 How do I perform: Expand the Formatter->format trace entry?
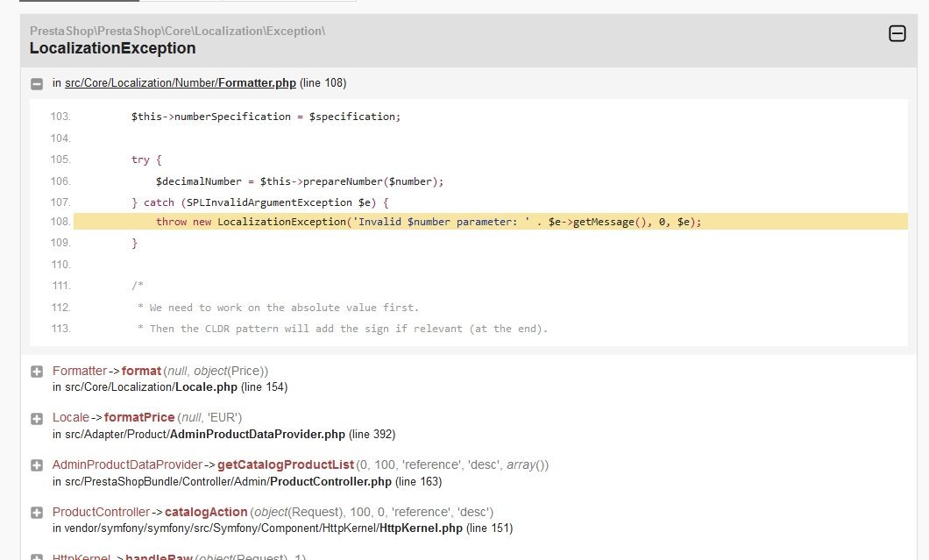37,372
